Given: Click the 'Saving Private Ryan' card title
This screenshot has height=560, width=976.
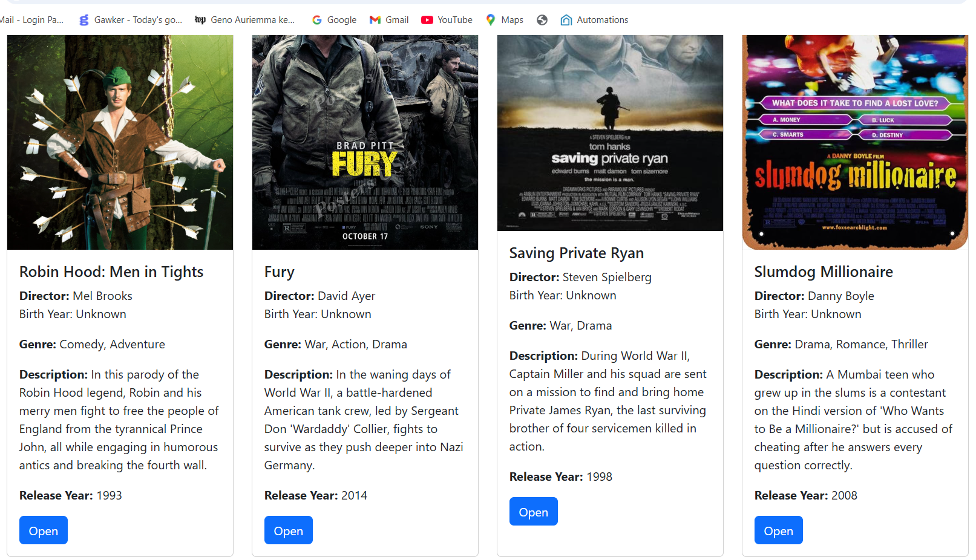Looking at the screenshot, I should (x=577, y=253).
